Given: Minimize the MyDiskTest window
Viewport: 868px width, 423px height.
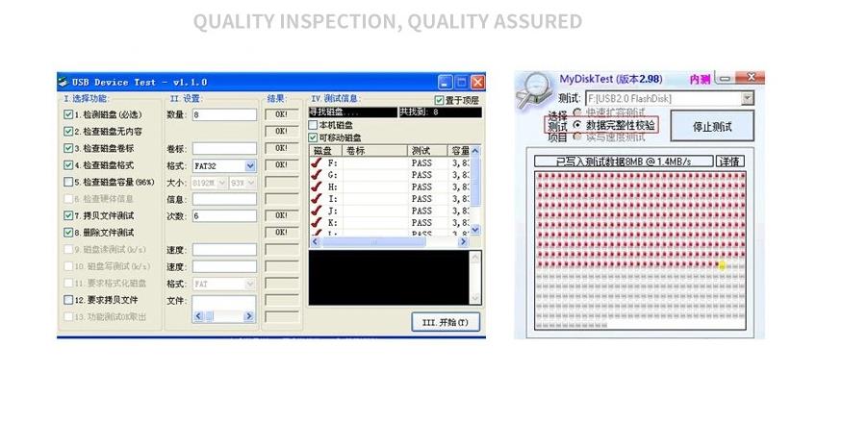Looking at the screenshot, I should point(725,79).
